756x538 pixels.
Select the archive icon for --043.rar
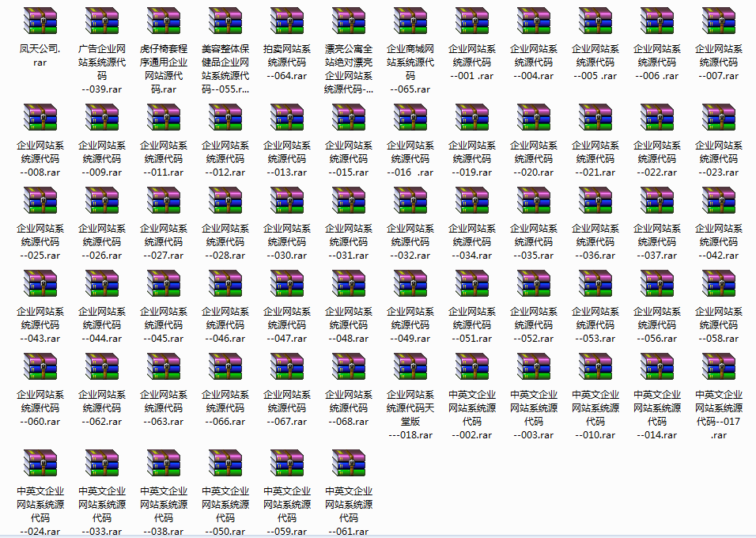click(x=40, y=283)
